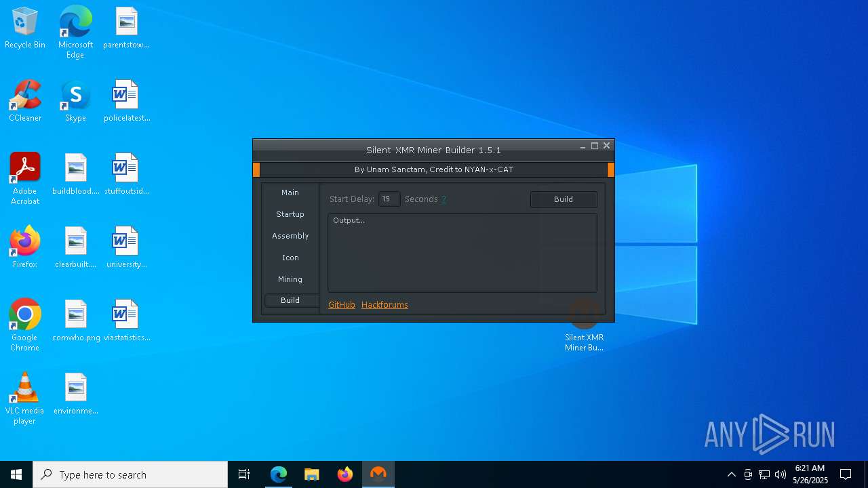868x488 pixels.
Task: Select the Build tab in sidebar
Action: [x=290, y=300]
